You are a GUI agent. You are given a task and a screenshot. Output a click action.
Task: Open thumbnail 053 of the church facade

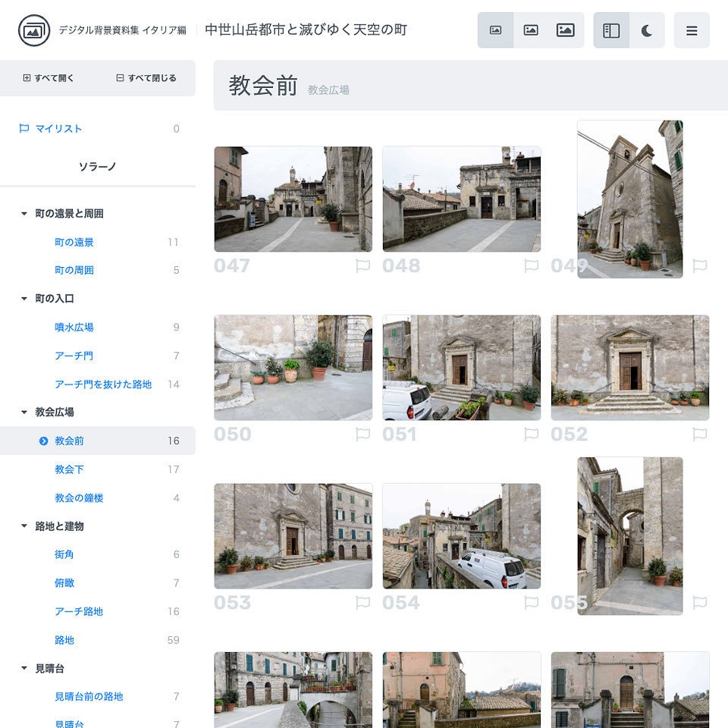click(293, 536)
